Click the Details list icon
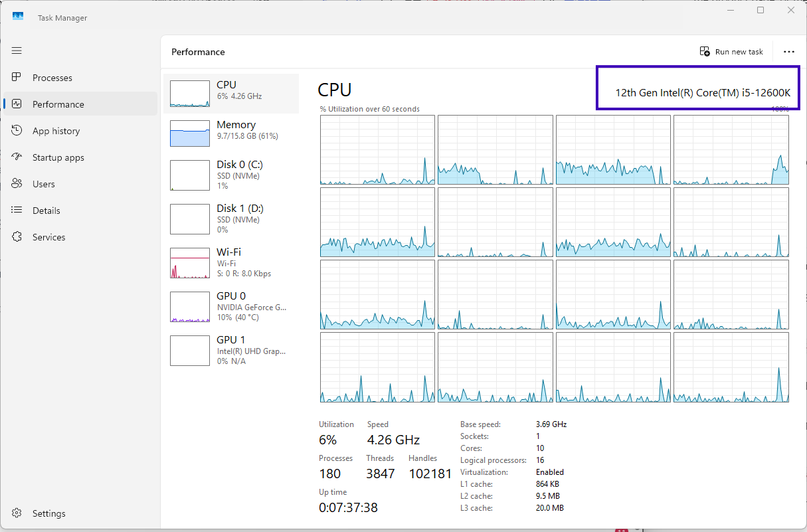 click(17, 211)
